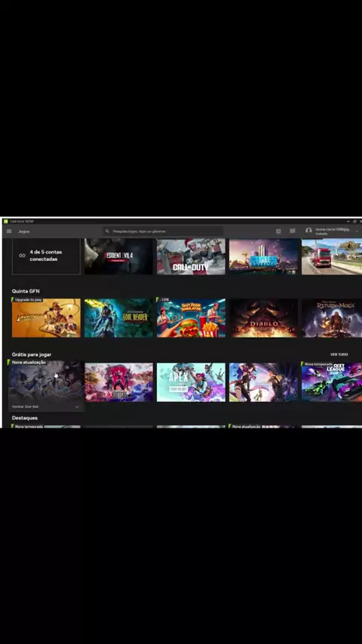
Task: Open the anime game tile right of Apex Legends
Action: pos(263,382)
